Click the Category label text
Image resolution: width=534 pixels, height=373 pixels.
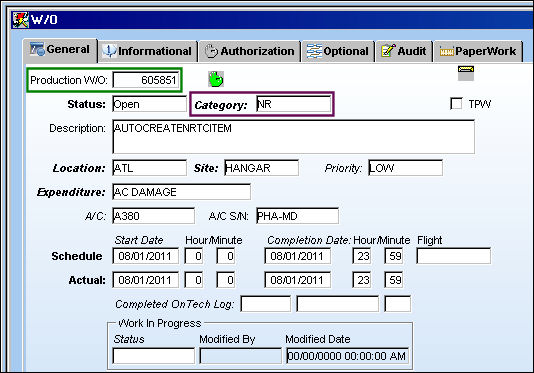[x=221, y=105]
